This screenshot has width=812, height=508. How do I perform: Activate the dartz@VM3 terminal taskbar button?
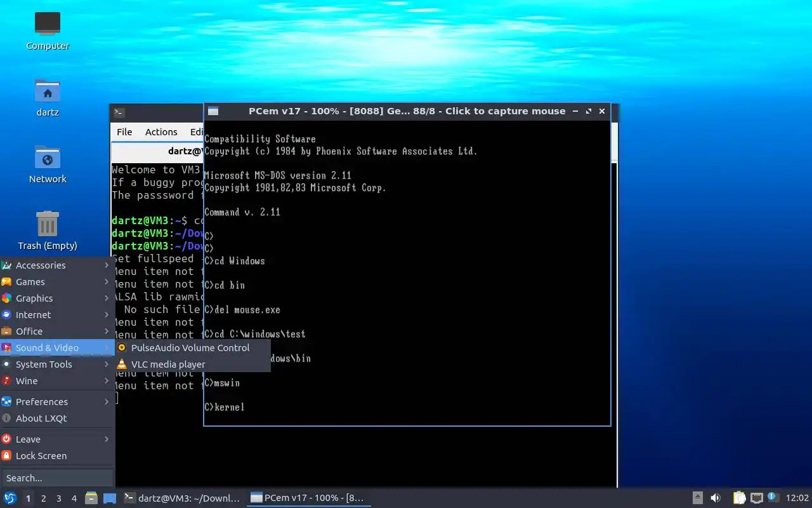182,498
